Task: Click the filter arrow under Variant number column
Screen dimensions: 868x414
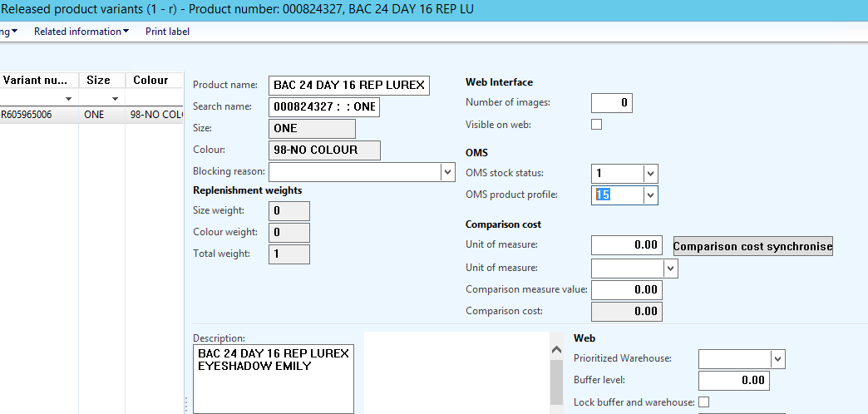Action: (x=68, y=99)
